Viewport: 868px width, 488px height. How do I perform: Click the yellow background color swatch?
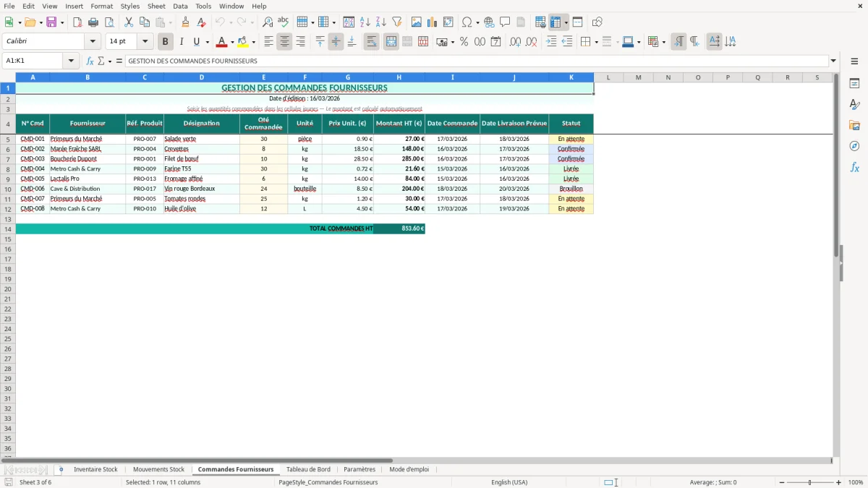click(x=242, y=42)
